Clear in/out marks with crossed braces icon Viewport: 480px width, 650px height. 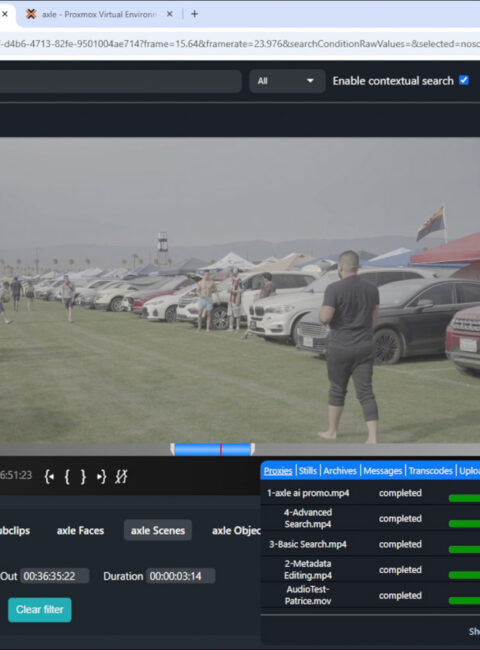click(x=121, y=477)
